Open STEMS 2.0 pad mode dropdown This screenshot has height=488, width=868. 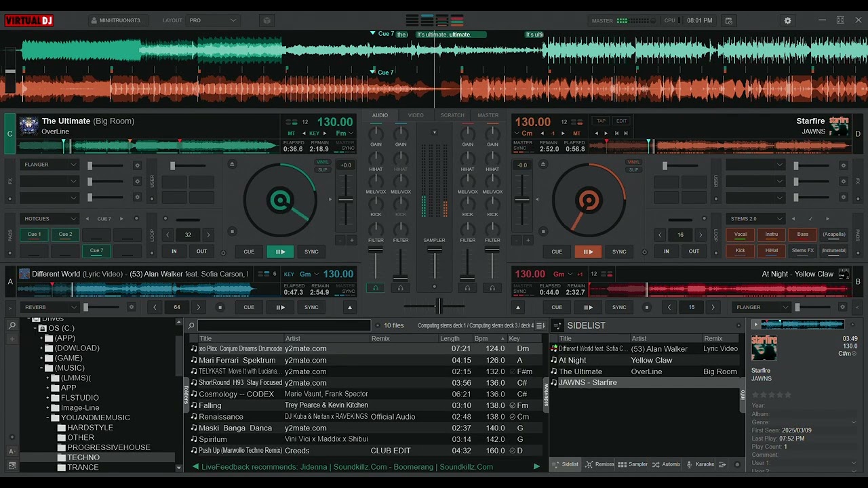(x=756, y=219)
